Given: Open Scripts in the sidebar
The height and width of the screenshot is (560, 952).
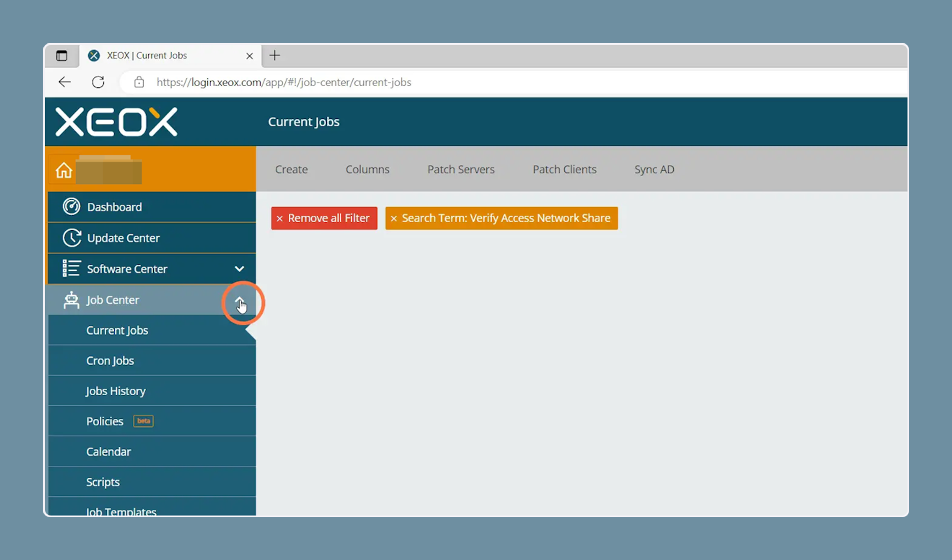Looking at the screenshot, I should [x=152, y=481].
